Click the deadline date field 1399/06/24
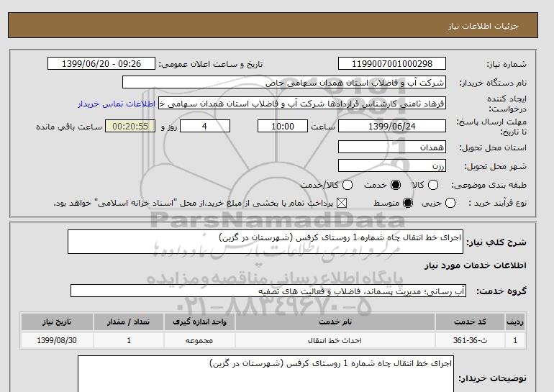 click(x=392, y=126)
